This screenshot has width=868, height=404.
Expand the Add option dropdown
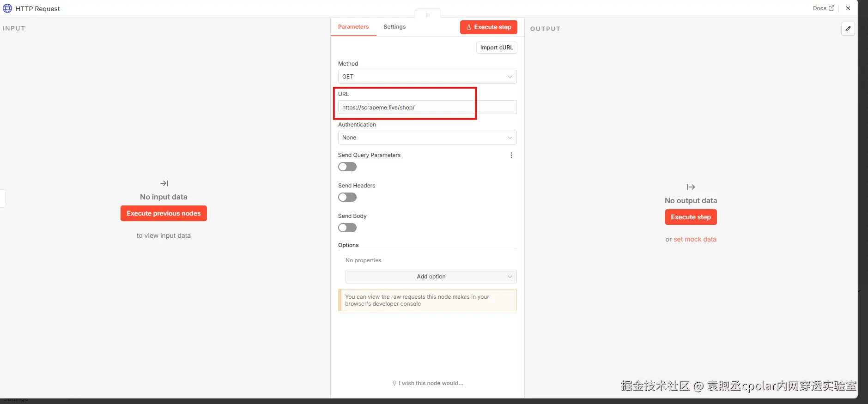[x=431, y=277]
